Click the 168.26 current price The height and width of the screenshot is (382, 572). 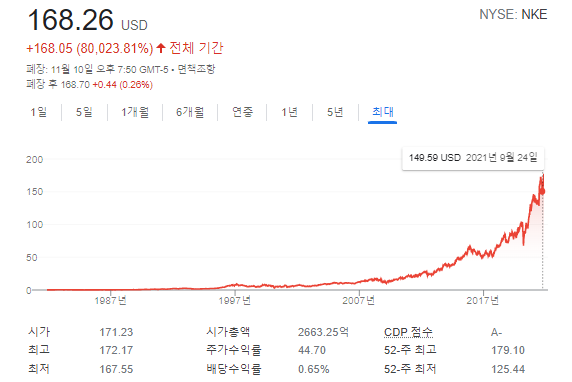[x=71, y=20]
